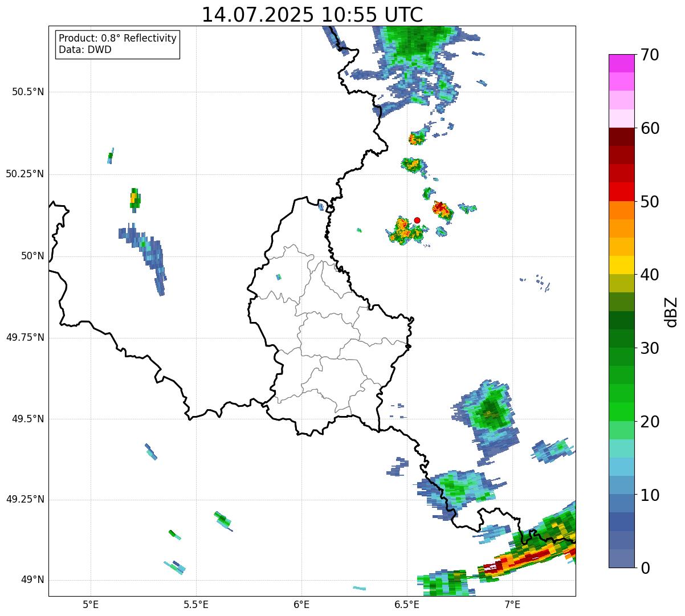Click the cyan colorbar swatch near 14
Screen dimensions: 685x616
click(622, 467)
